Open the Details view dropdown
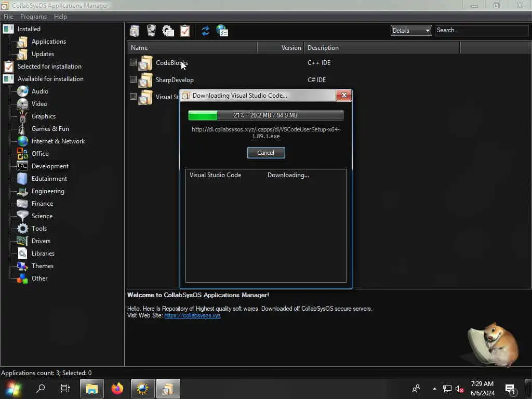The image size is (532, 399). [411, 31]
